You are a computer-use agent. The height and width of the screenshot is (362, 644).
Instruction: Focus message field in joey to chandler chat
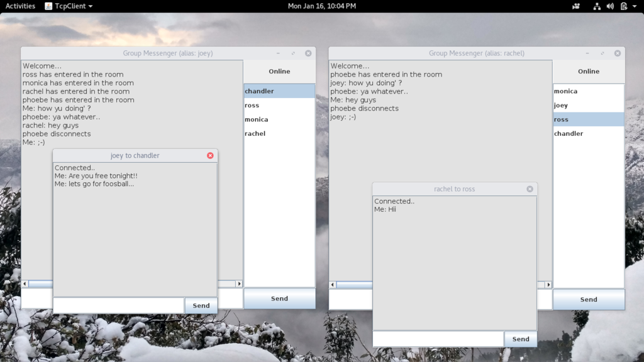point(119,305)
